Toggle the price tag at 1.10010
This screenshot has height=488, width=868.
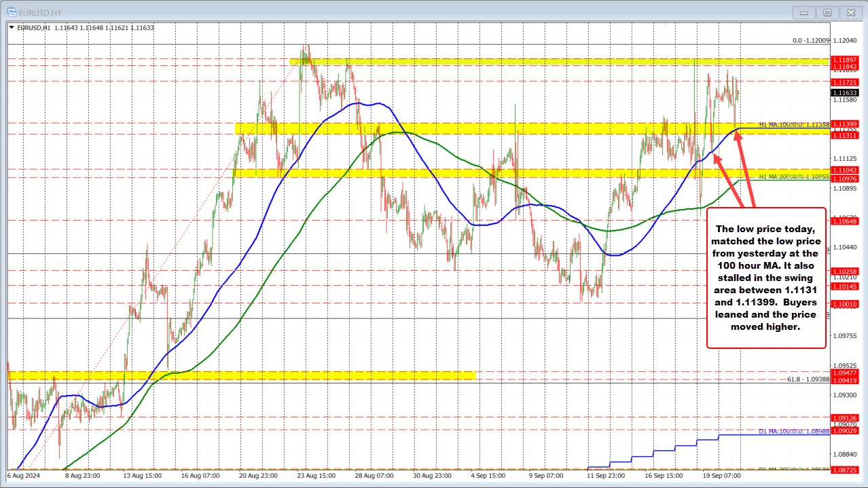pos(844,305)
